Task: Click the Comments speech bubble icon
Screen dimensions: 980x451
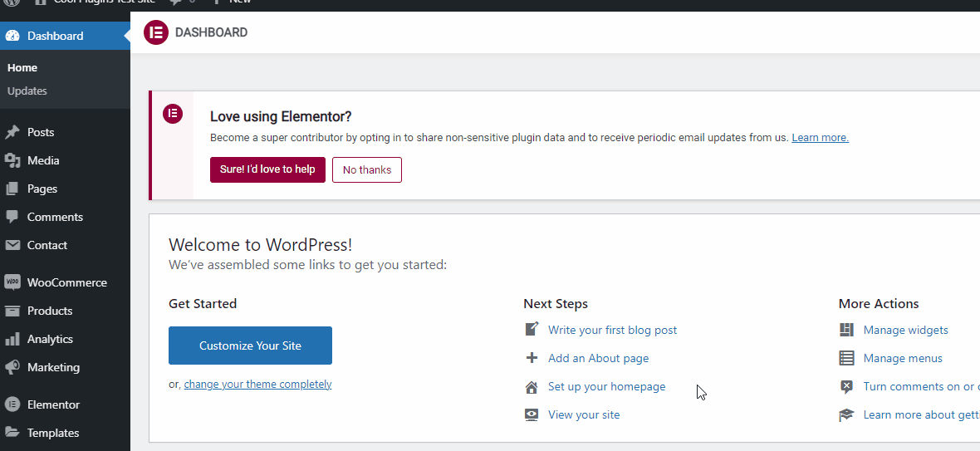Action: coord(12,217)
